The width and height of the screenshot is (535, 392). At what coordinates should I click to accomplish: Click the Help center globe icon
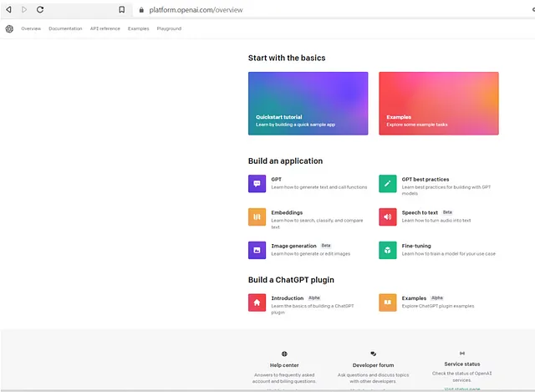coord(284,354)
